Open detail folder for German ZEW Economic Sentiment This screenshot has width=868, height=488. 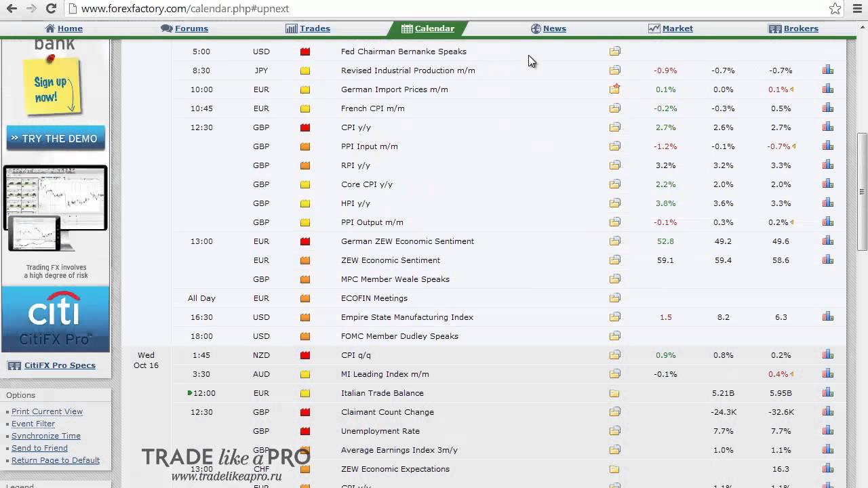[x=615, y=241]
